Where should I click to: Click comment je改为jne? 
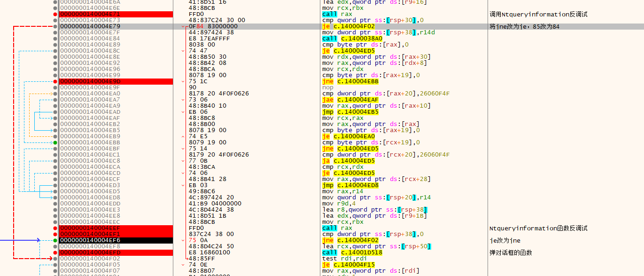pos(505,240)
